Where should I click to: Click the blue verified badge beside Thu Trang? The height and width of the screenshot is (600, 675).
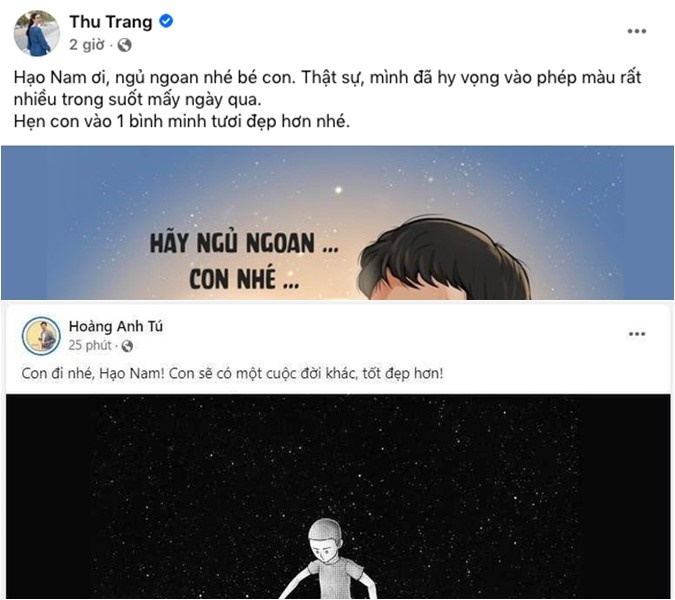point(166,21)
